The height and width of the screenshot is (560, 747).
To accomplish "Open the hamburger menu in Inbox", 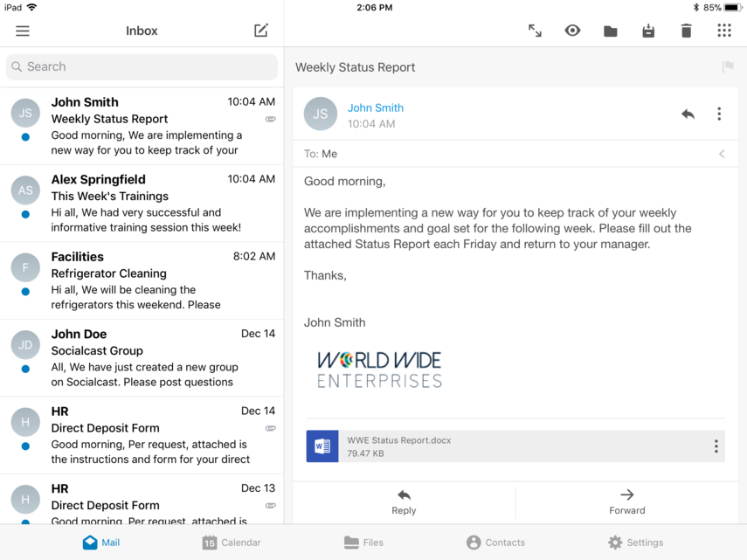I will [x=23, y=31].
